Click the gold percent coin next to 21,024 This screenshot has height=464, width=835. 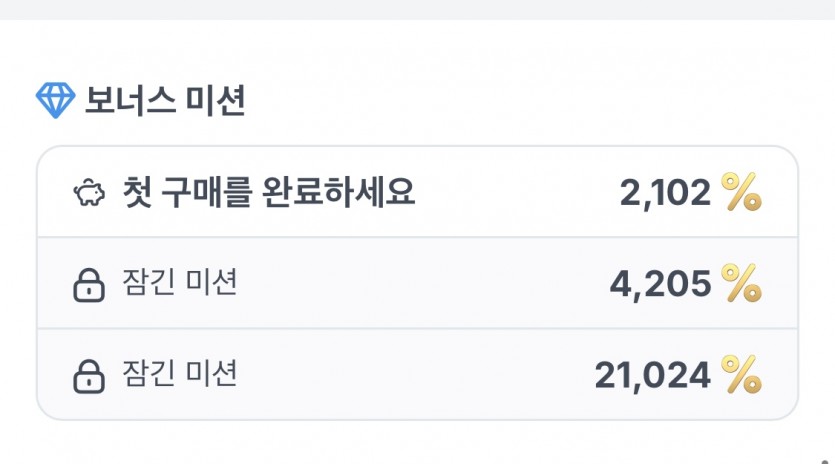tap(741, 375)
